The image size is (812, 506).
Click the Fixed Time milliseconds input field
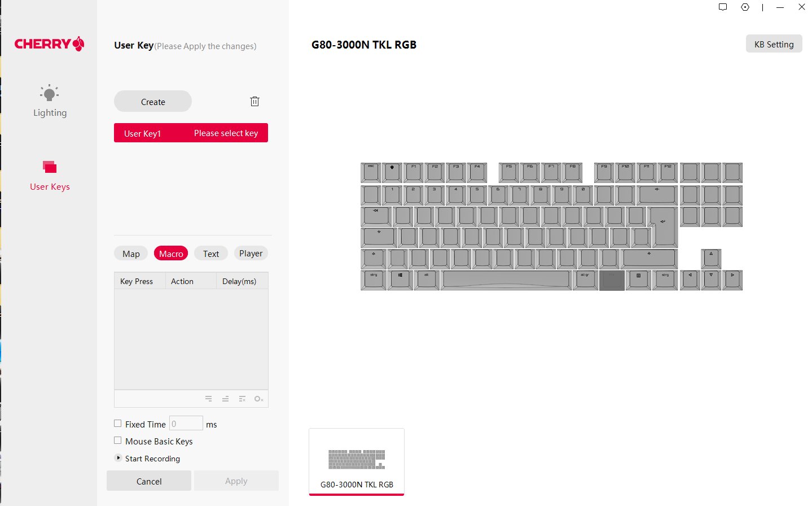coord(186,424)
